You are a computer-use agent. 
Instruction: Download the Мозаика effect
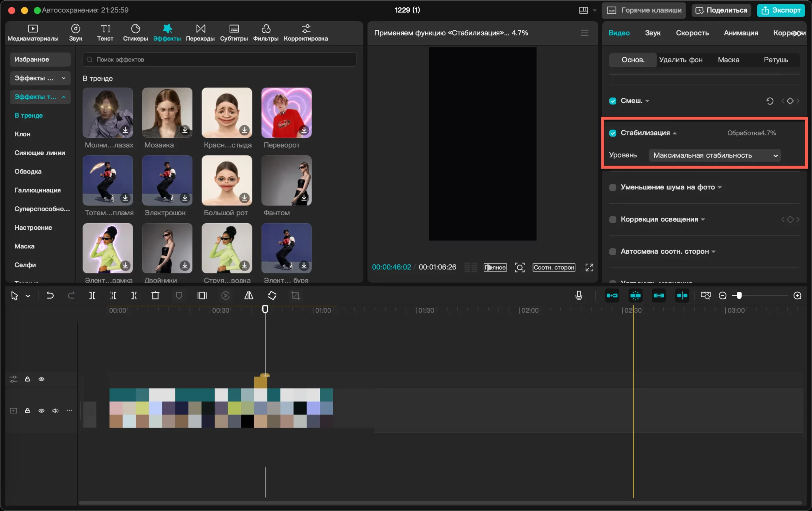pyautogui.click(x=185, y=130)
